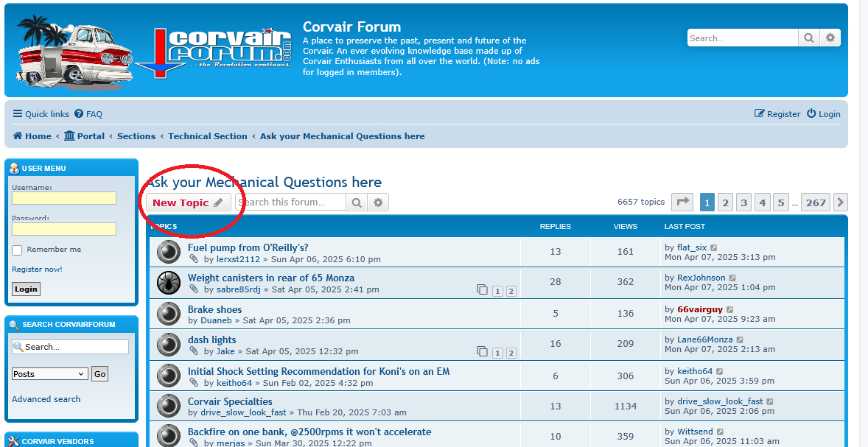
Task: Click topic icon for Fuel pump from O'Reilly's
Action: click(169, 253)
